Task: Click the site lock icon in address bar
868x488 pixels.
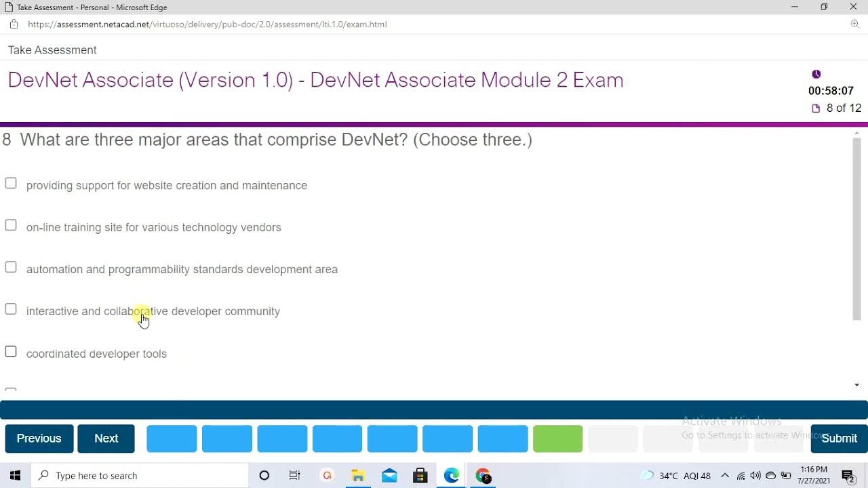Action: click(x=14, y=24)
